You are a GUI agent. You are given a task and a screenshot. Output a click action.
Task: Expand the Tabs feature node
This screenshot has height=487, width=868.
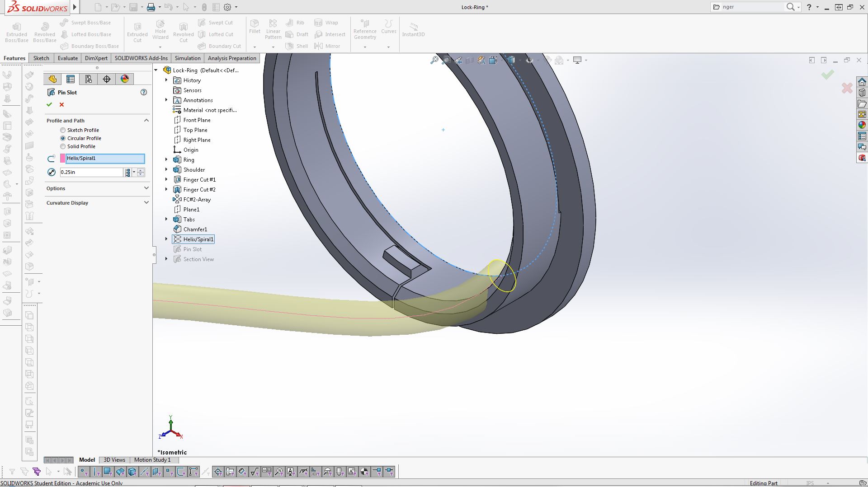pos(166,220)
